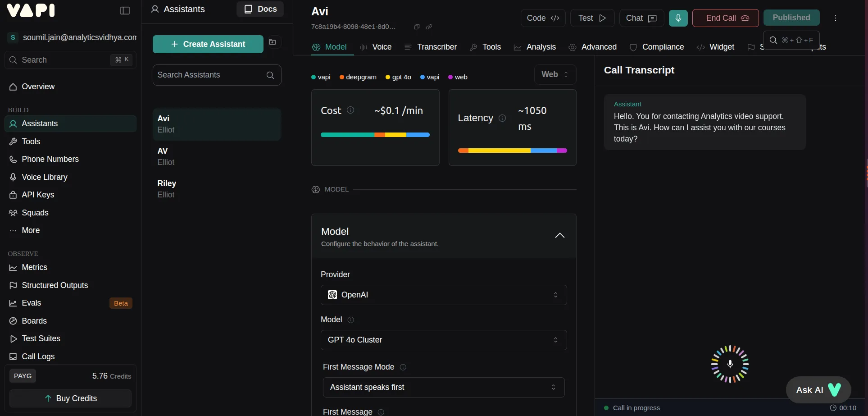Click the microphone icon in the top bar

[x=678, y=18]
